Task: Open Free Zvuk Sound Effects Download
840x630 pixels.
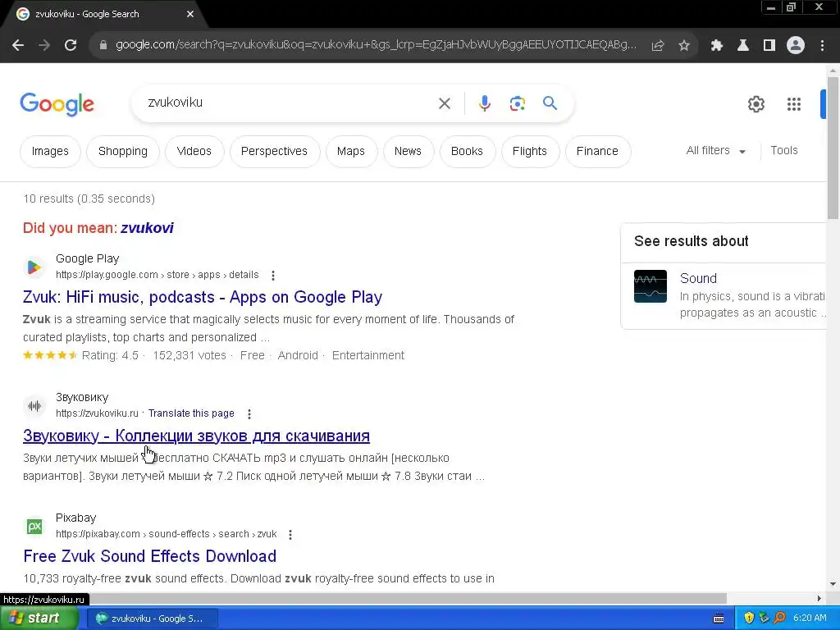Action: coord(150,557)
